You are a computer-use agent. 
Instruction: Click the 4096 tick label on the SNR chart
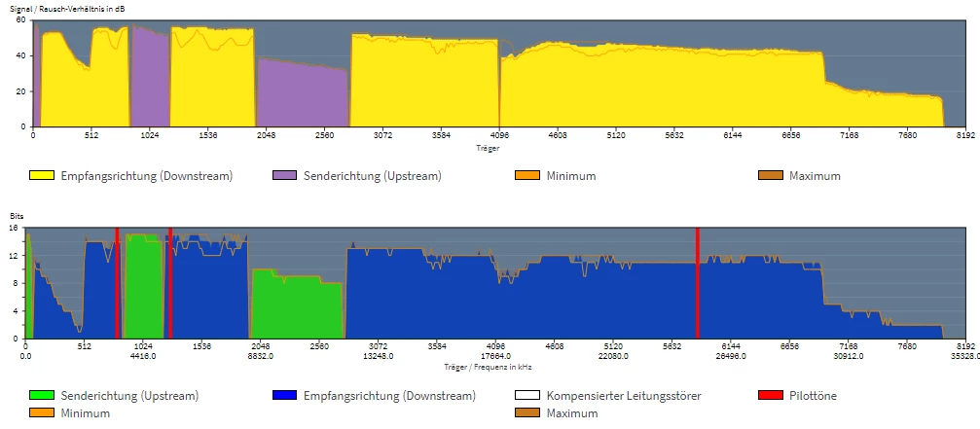pyautogui.click(x=499, y=134)
